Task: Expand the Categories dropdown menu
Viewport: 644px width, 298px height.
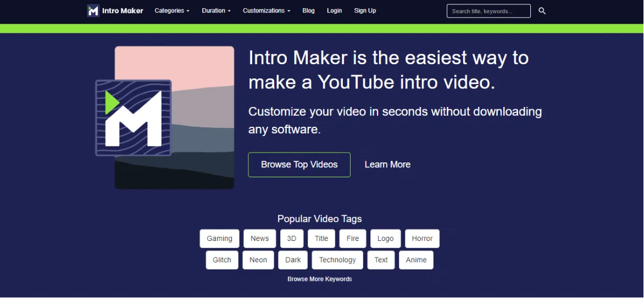Action: coord(172,10)
